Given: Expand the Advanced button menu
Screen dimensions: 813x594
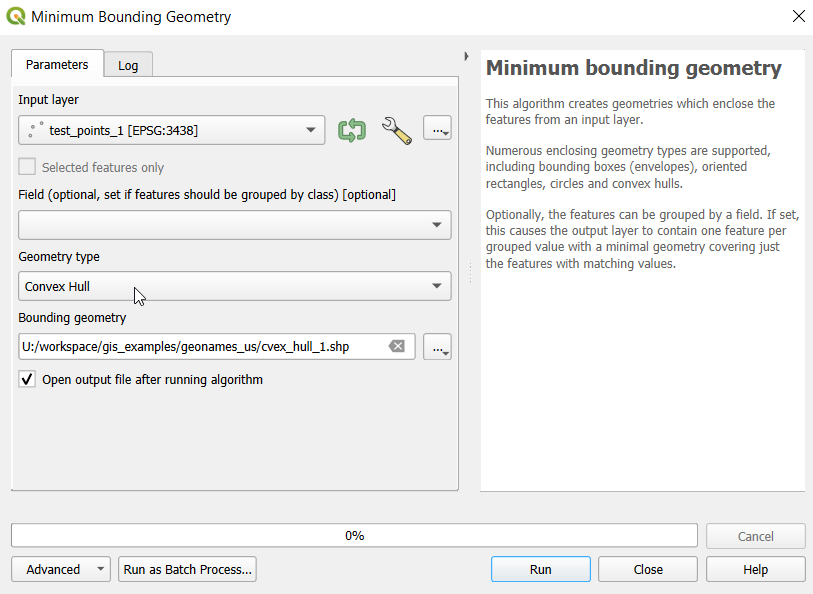Looking at the screenshot, I should [60, 569].
